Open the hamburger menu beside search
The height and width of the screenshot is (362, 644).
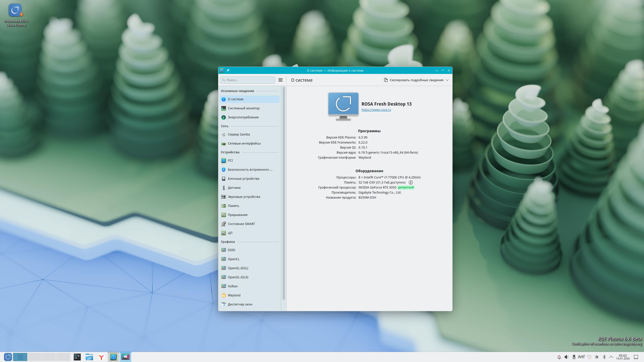click(280, 80)
